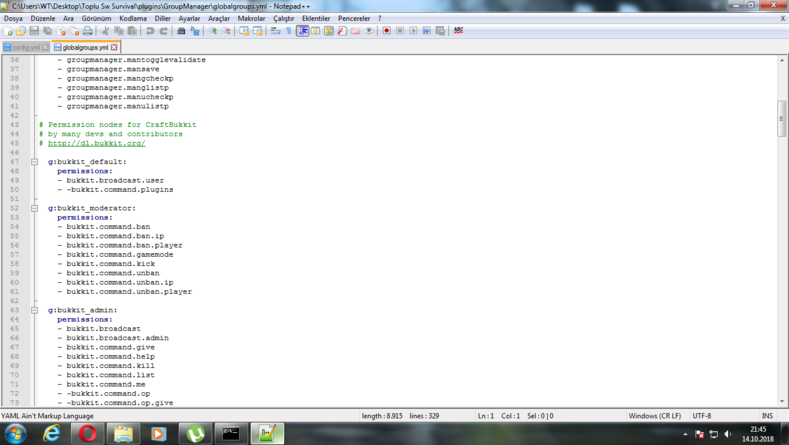This screenshot has width=789, height=445.
Task: Click the user-defined language icon
Action: [x=315, y=31]
